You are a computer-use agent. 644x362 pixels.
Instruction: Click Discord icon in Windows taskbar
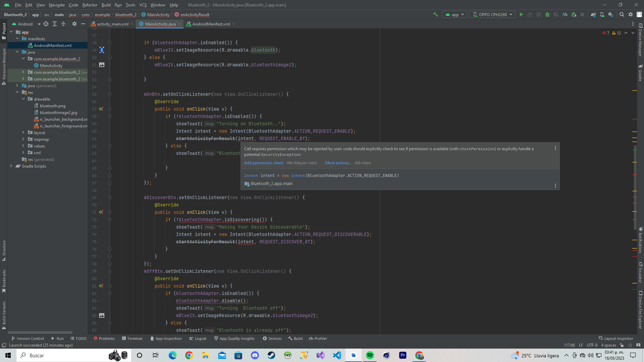[x=255, y=355]
